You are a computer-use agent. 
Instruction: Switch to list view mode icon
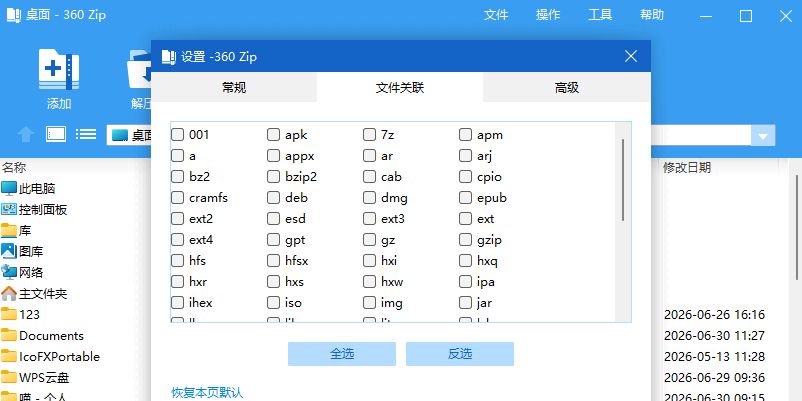point(86,134)
